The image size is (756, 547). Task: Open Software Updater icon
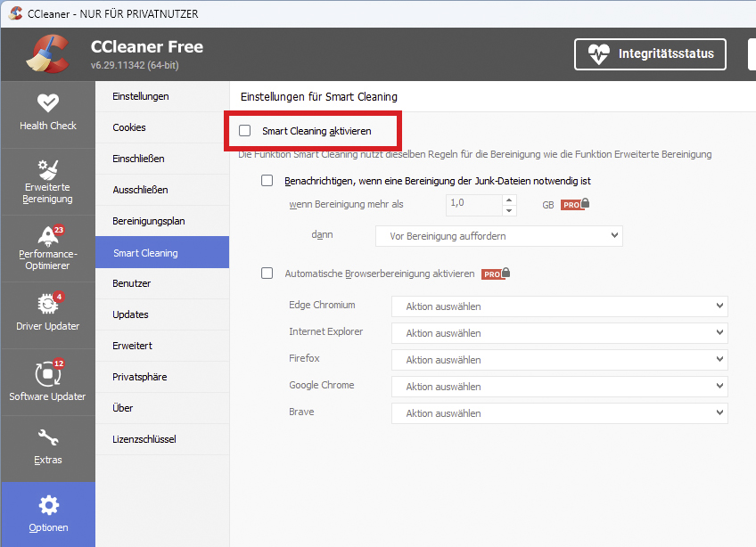click(x=48, y=373)
